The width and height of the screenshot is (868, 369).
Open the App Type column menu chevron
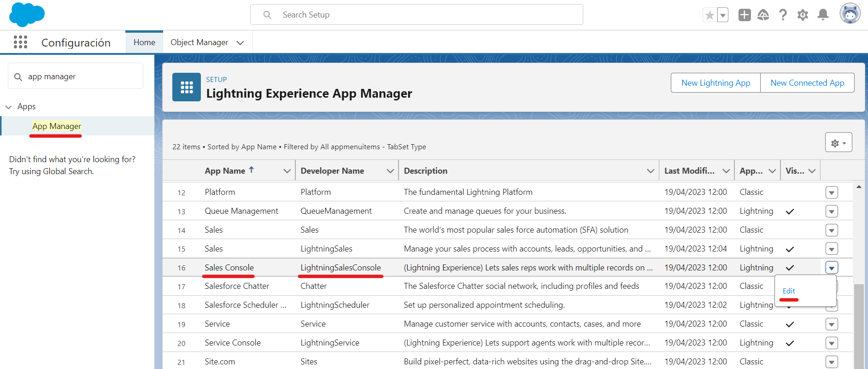[x=772, y=171]
